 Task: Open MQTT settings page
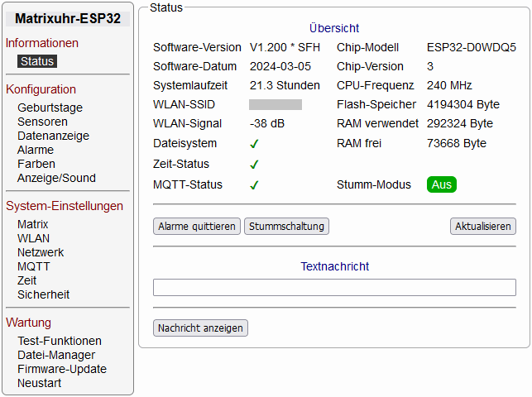[34, 266]
